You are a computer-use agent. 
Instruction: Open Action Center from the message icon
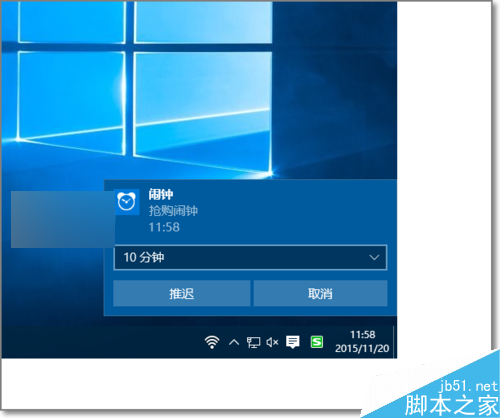[x=293, y=342]
